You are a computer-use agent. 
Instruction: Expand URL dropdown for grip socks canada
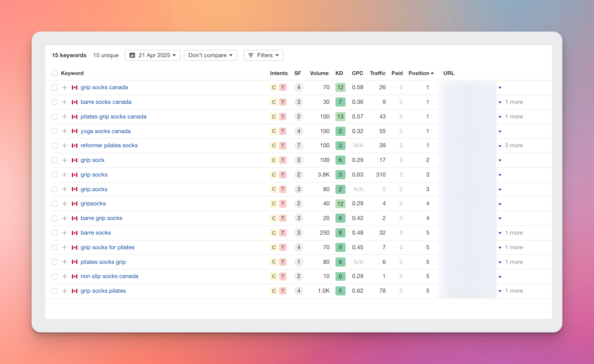500,87
